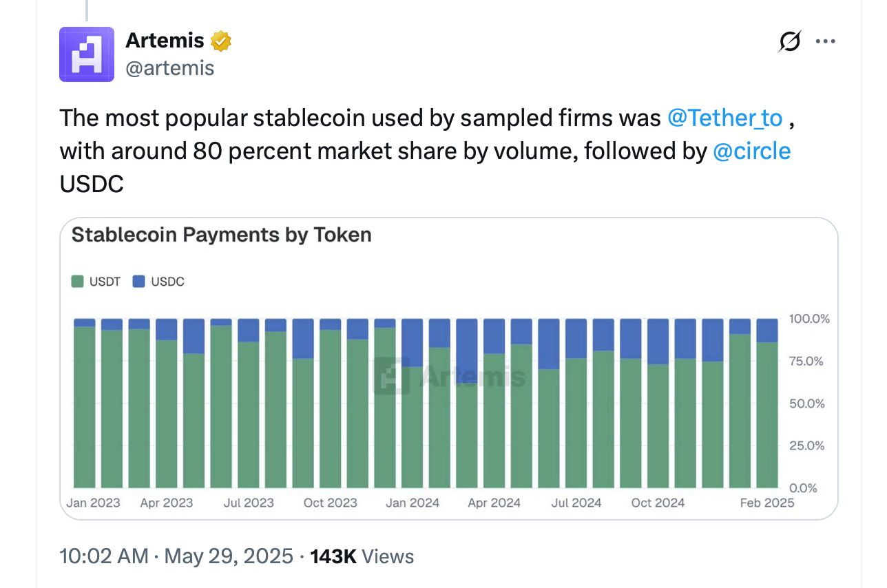
Task: Click the Grok explain icon on the tweet
Action: [x=789, y=41]
